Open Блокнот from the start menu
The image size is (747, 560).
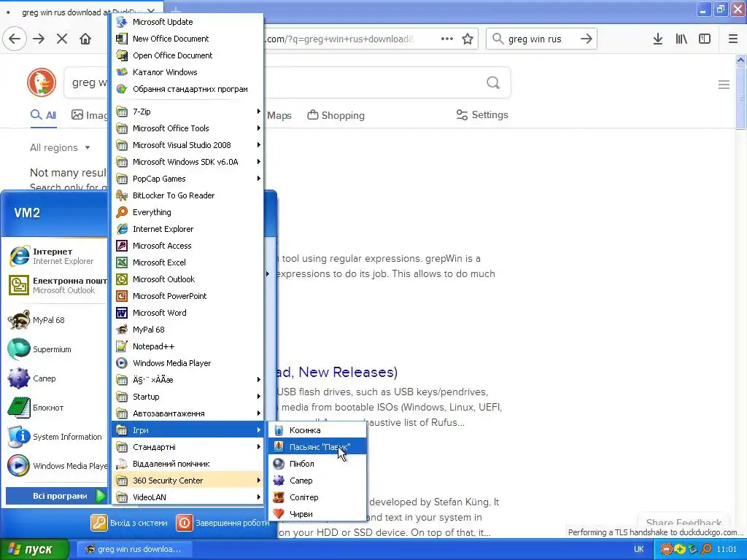point(56,408)
